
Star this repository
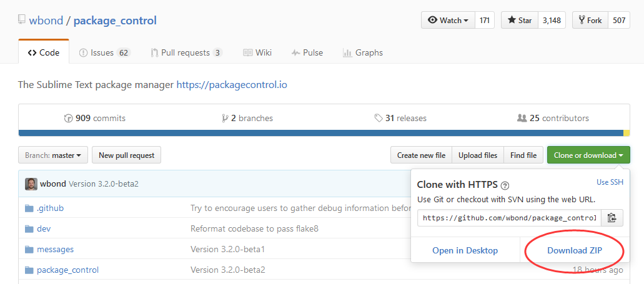(x=520, y=20)
